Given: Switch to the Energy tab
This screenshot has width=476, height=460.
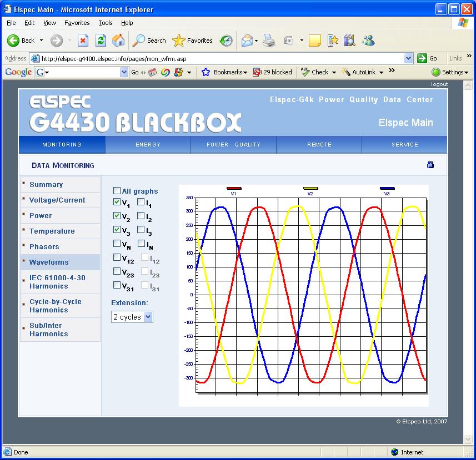Looking at the screenshot, I should click(x=148, y=145).
